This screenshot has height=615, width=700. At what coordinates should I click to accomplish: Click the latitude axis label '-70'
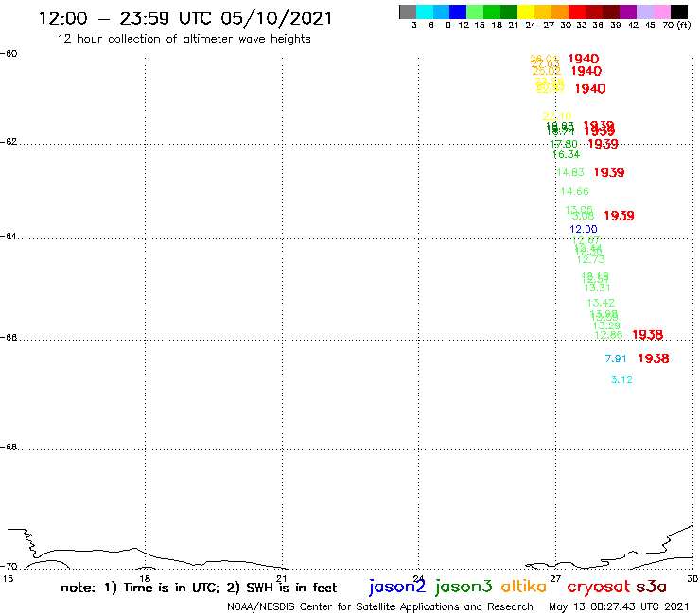coord(9,567)
